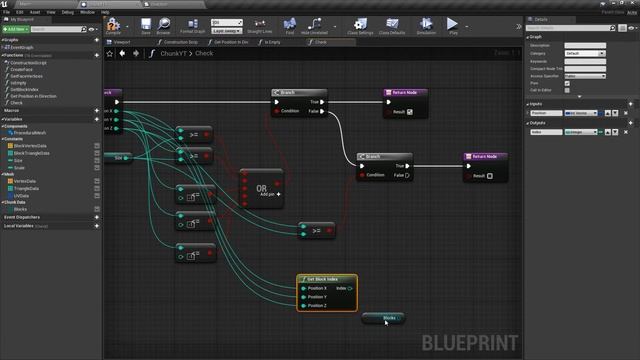Toggle Hide Unrelated nodes icon
Screen dimensions: 640x360
(314, 26)
